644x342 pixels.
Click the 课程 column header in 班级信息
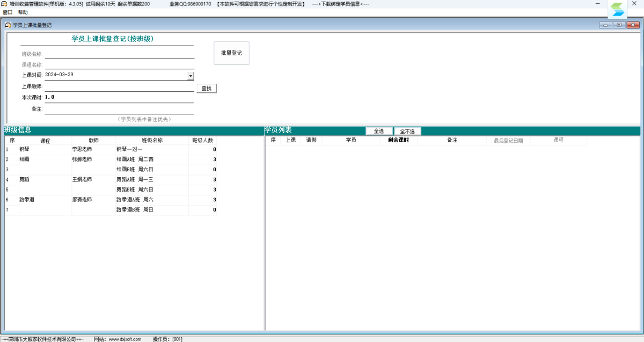pos(45,141)
